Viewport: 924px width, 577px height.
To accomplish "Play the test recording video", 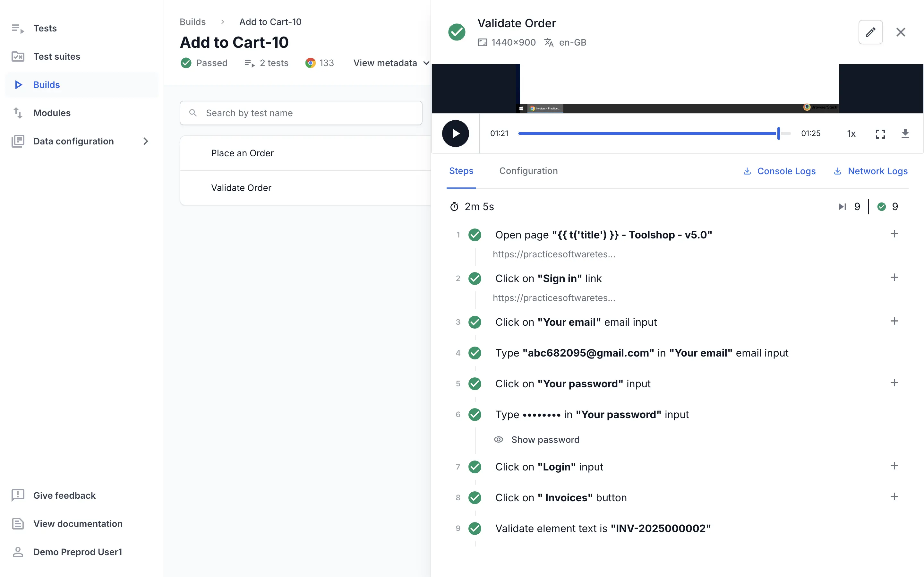I will (455, 133).
